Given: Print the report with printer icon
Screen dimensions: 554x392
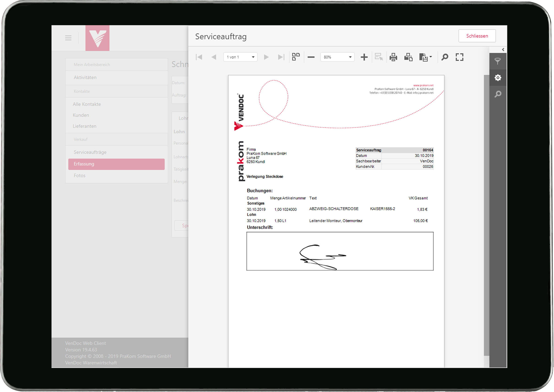Looking at the screenshot, I should pyautogui.click(x=393, y=57).
